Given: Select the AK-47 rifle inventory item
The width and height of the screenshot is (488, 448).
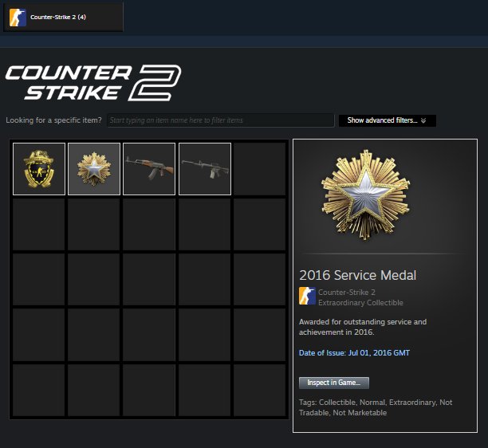Looking at the screenshot, I should pyautogui.click(x=149, y=169).
